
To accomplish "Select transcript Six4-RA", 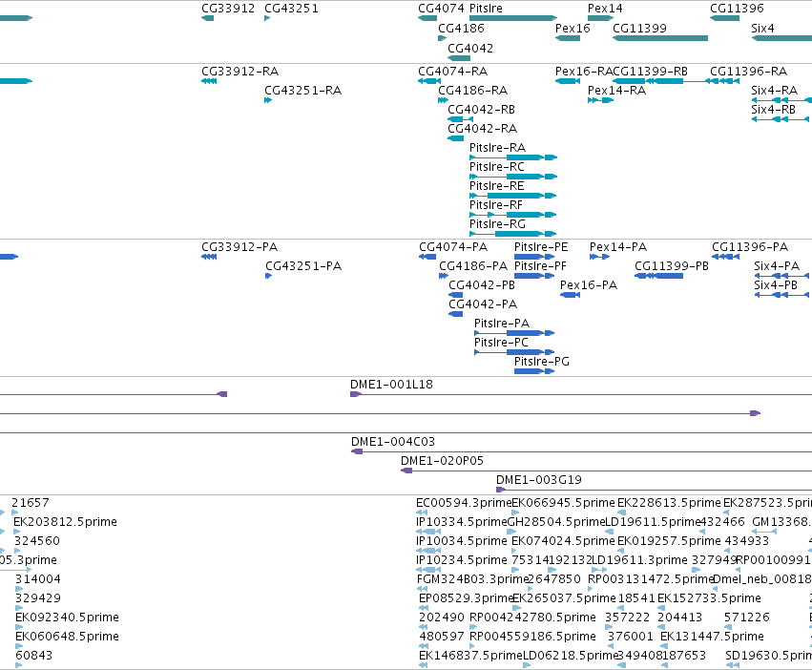I will point(781,100).
